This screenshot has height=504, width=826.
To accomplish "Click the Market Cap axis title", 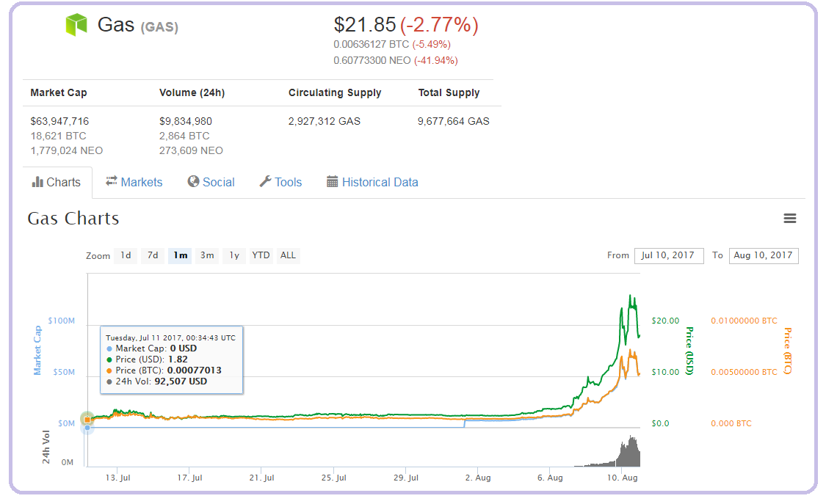I will [37, 351].
